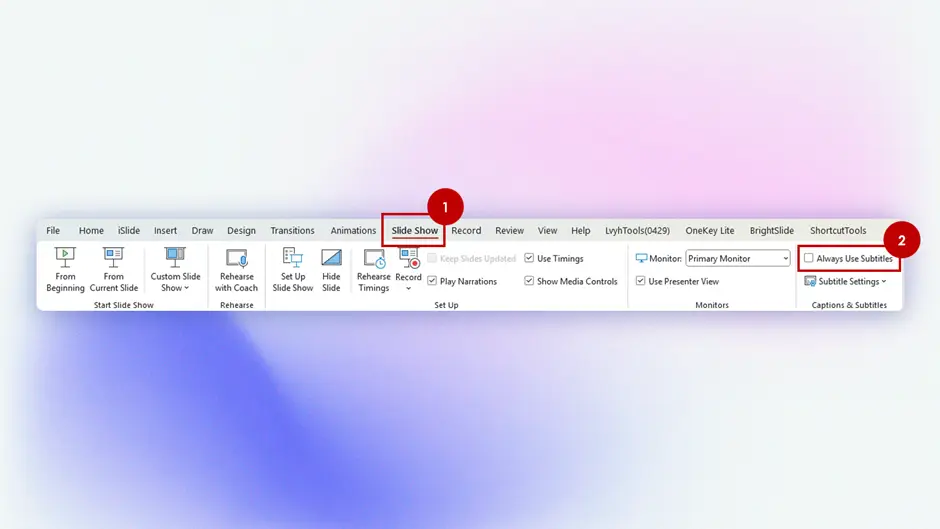This screenshot has width=940, height=529.
Task: Open Subtitle Settings dropdown
Action: [846, 281]
